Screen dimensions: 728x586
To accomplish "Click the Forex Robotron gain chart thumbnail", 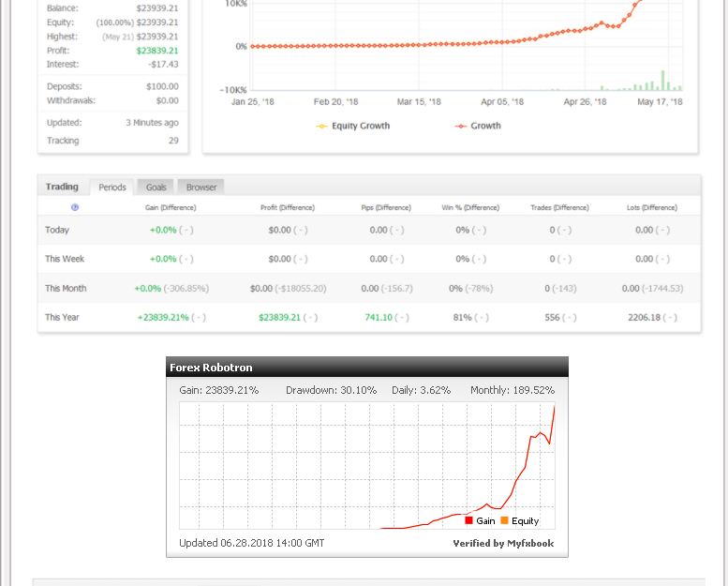I will (x=367, y=466).
